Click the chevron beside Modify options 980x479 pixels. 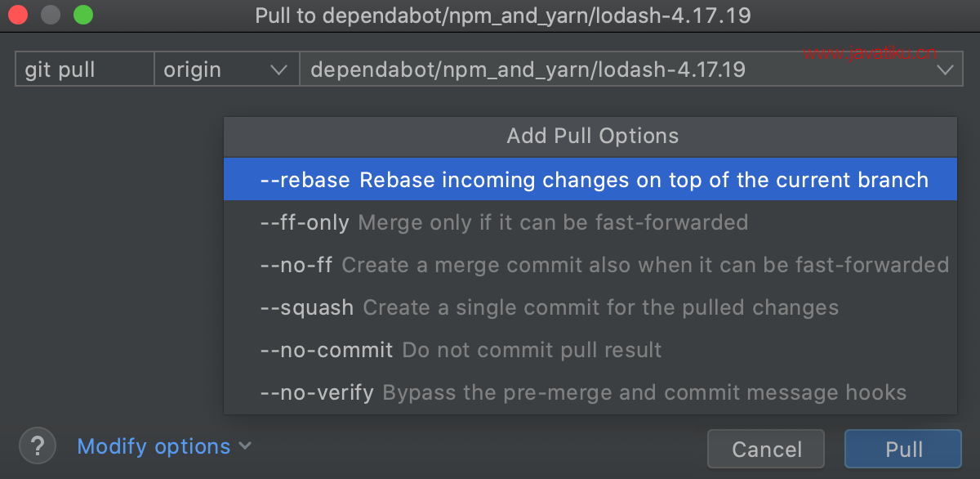(x=245, y=446)
